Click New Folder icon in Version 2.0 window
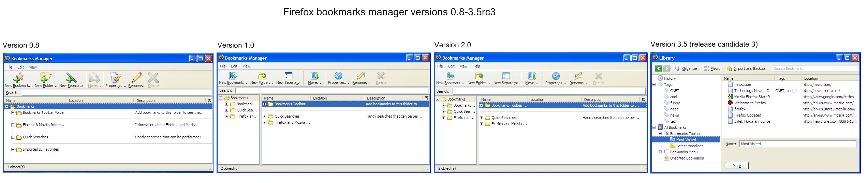 (479, 76)
